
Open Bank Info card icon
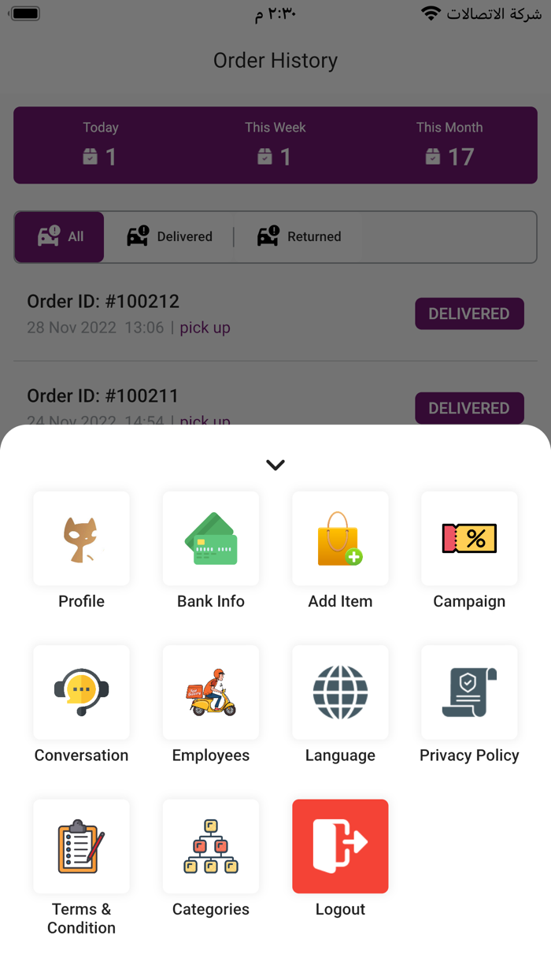(211, 539)
